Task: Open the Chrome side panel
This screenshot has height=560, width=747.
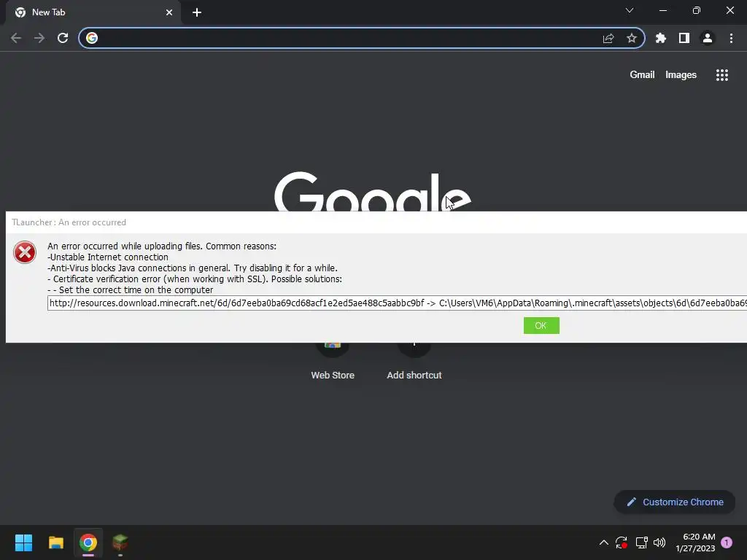Action: click(684, 38)
